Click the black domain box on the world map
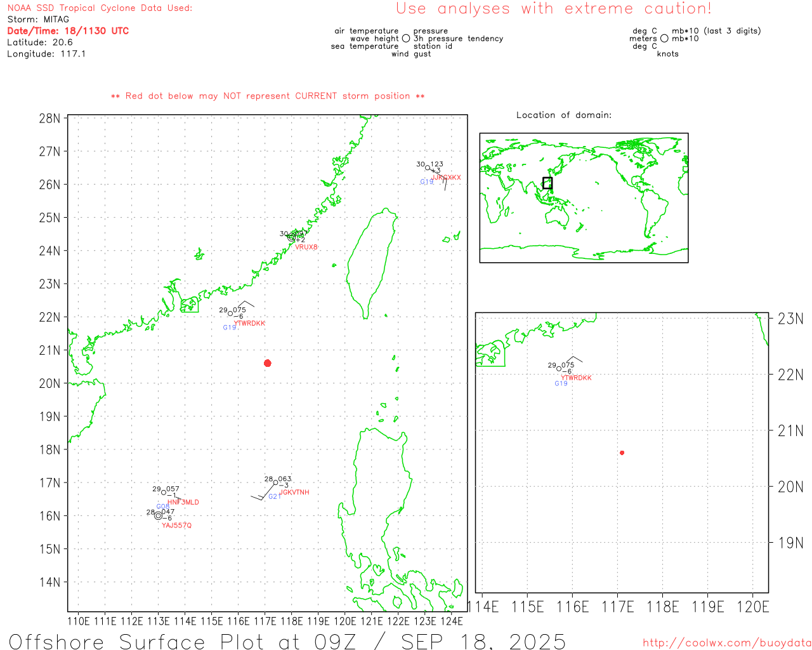 tap(547, 183)
